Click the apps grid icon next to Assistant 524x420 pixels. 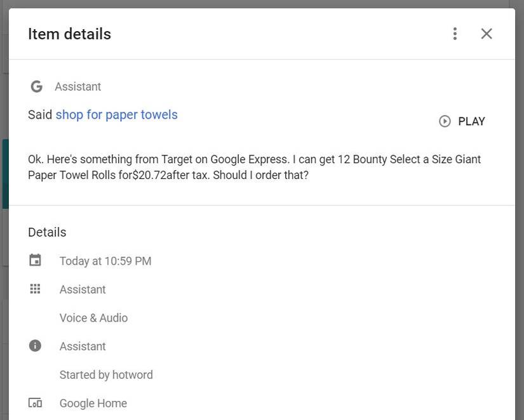tap(36, 289)
